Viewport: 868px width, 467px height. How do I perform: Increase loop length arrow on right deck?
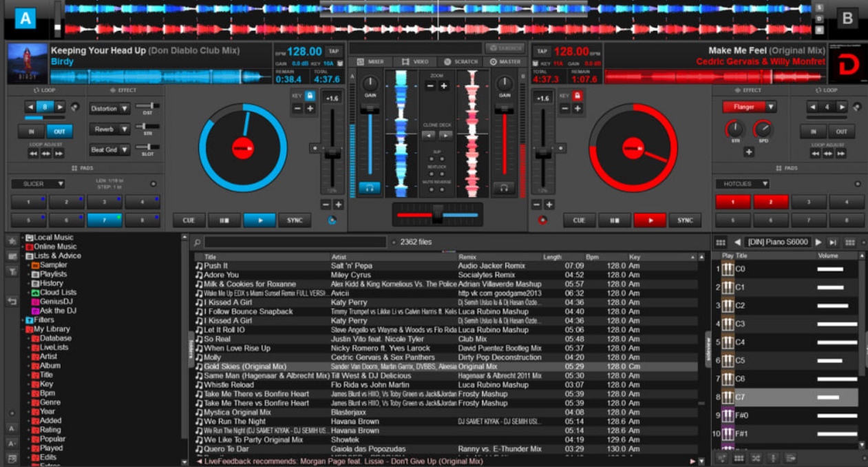[x=842, y=107]
